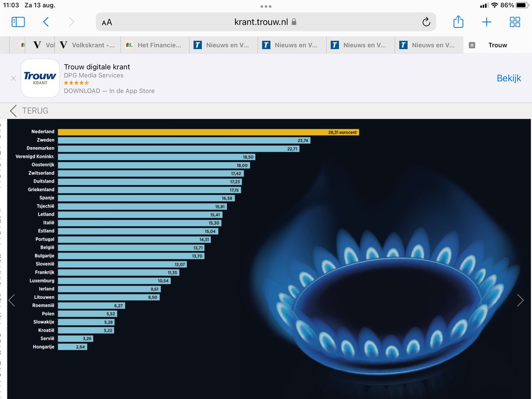Select the Frankrijk label

click(44, 272)
